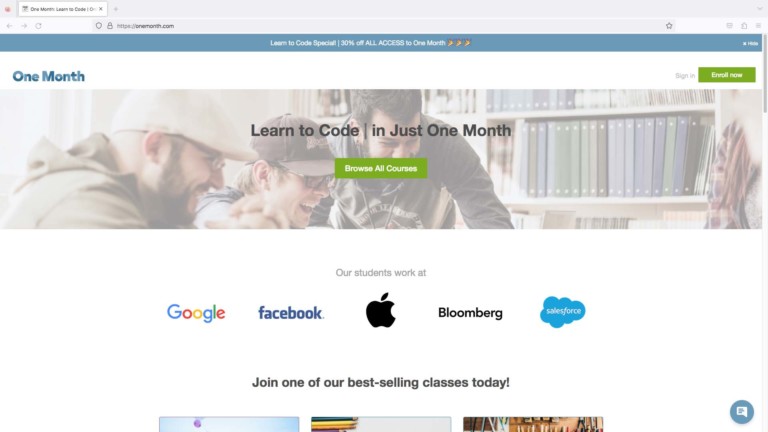The width and height of the screenshot is (768, 432).
Task: Hide the promo banner
Action: pos(750,44)
